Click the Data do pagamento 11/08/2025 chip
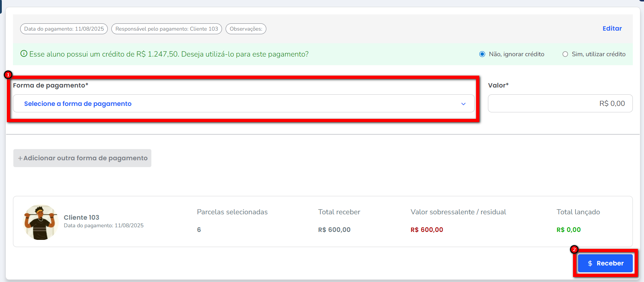Viewport: 644px width, 282px height. pyautogui.click(x=64, y=29)
